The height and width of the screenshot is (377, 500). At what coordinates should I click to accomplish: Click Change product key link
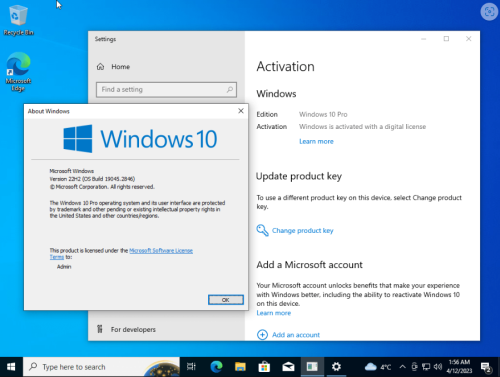click(x=302, y=231)
